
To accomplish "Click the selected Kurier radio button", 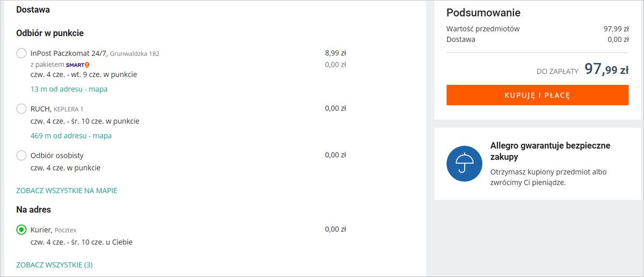I will tap(21, 230).
